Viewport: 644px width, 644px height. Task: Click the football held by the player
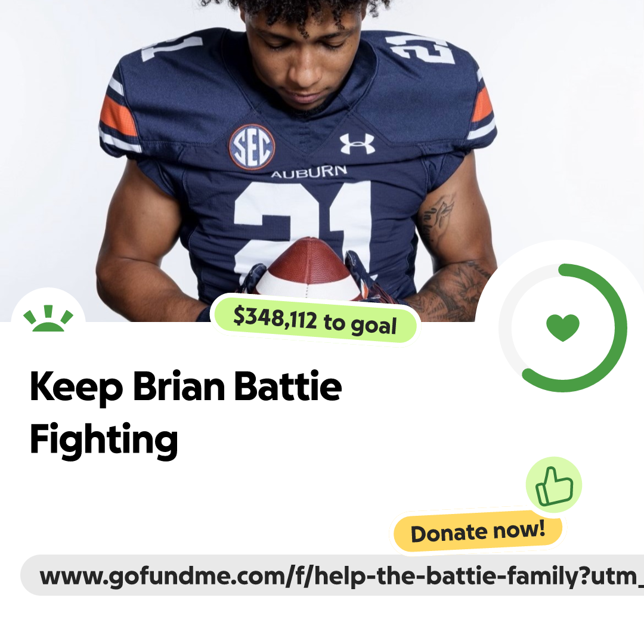click(x=306, y=267)
